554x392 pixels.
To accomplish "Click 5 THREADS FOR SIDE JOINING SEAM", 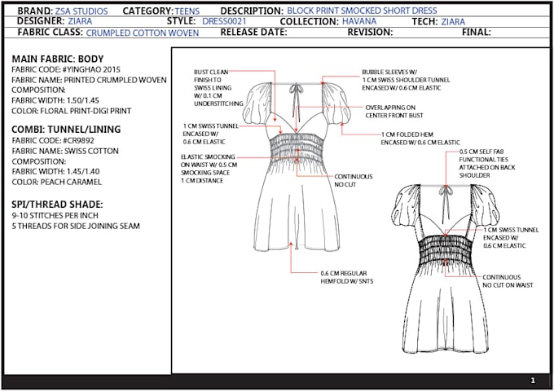I will 76,227.
